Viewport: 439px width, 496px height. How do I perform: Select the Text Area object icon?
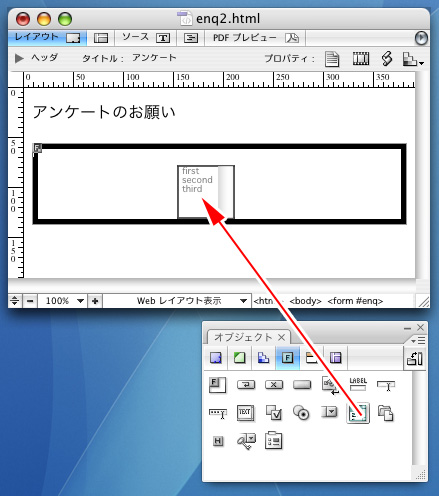[x=246, y=413]
